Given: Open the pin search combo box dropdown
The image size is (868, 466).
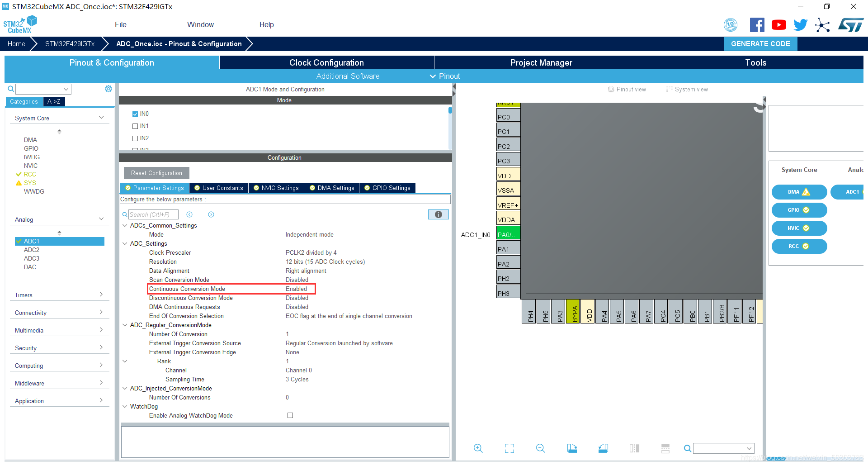Looking at the screenshot, I should click(749, 448).
